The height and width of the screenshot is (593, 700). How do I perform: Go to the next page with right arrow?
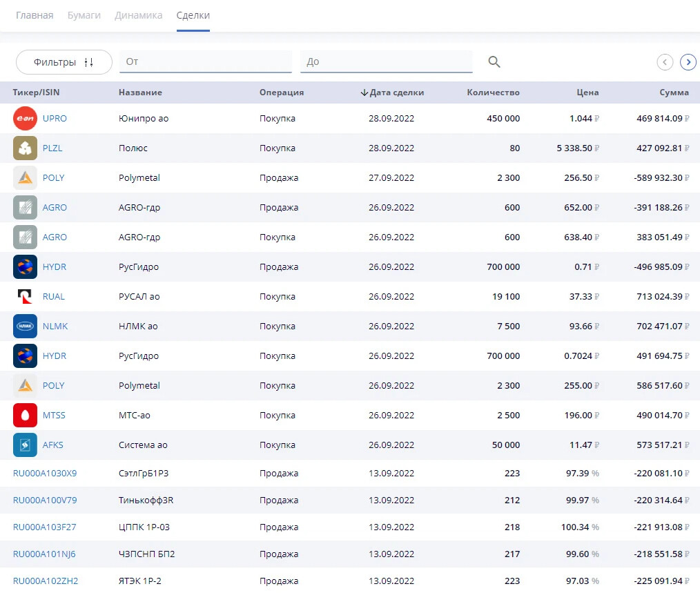(x=688, y=62)
